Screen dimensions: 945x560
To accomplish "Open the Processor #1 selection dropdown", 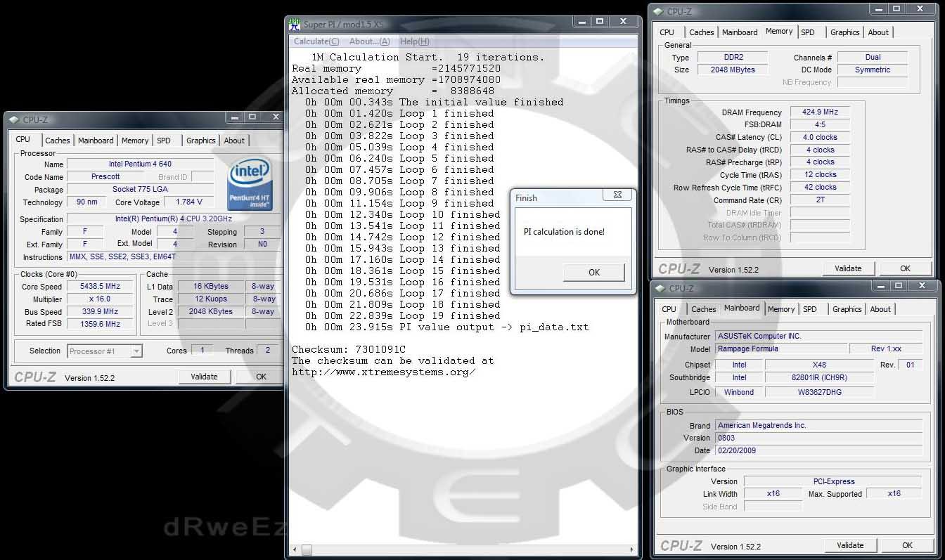I will click(x=105, y=351).
